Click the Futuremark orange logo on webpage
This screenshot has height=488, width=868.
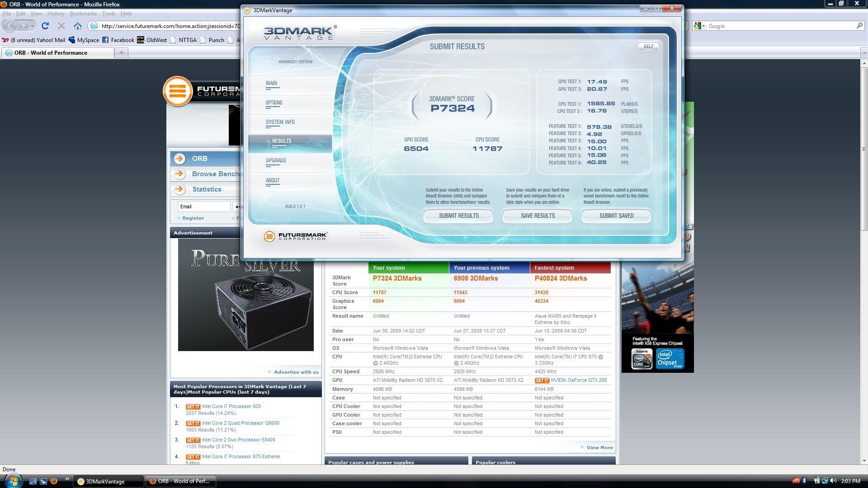click(x=178, y=91)
